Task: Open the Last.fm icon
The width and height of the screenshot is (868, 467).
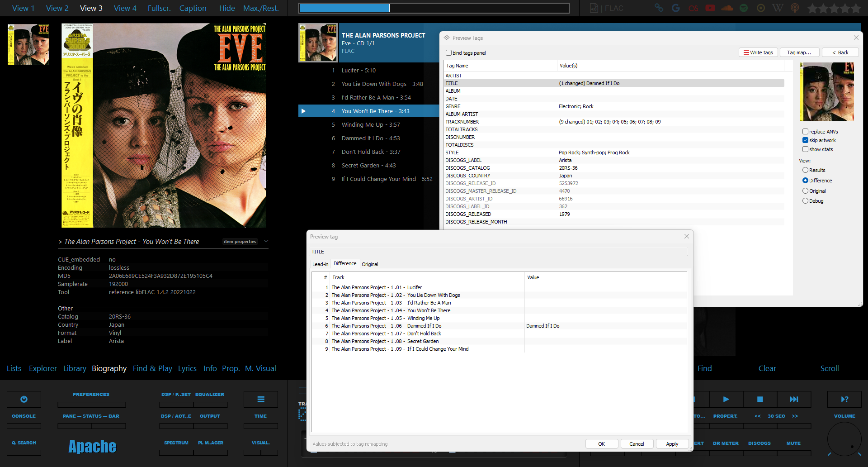Action: 693,8
